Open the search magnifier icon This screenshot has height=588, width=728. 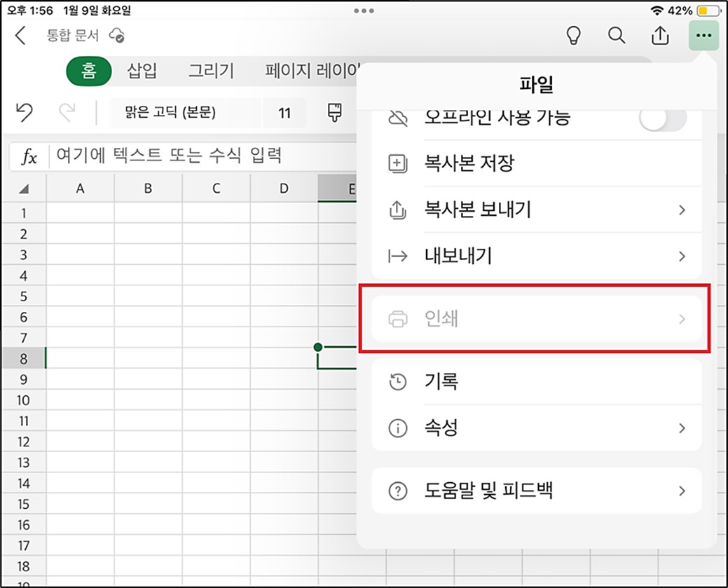tap(617, 36)
